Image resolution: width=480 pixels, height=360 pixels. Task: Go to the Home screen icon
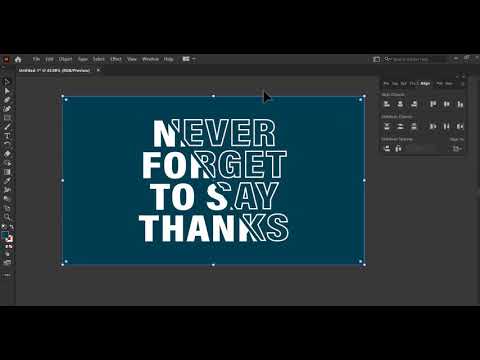(18, 59)
